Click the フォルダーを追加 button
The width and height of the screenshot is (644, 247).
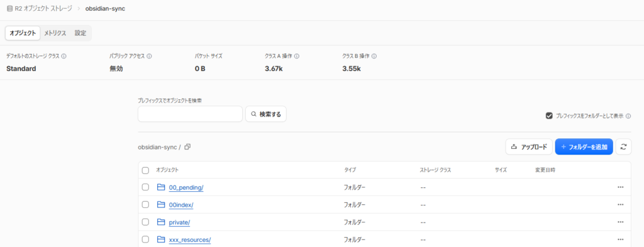click(x=584, y=146)
